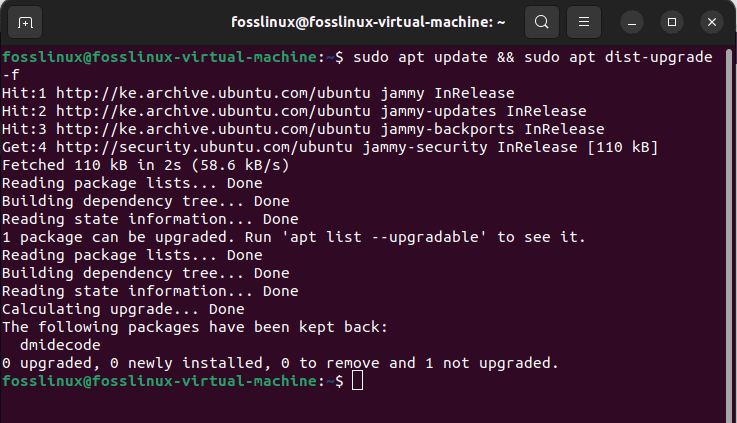
Task: Maximize the terminal window
Action: pyautogui.click(x=672, y=22)
